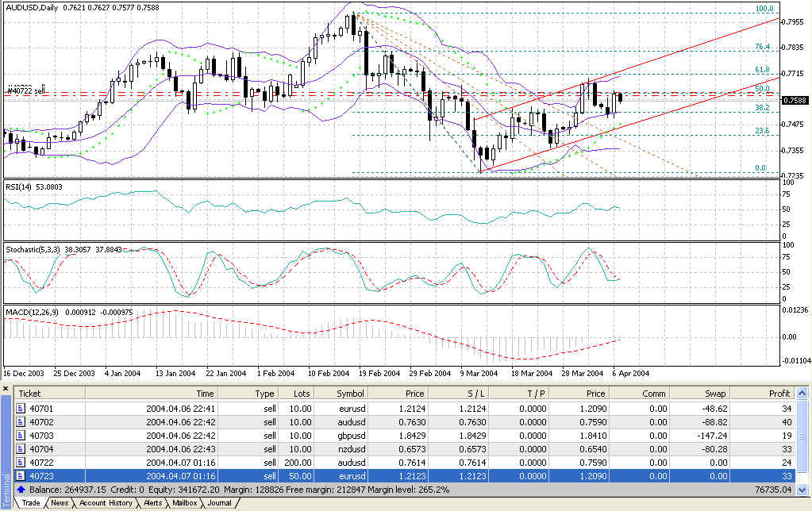Click the Swap column header

716,394
